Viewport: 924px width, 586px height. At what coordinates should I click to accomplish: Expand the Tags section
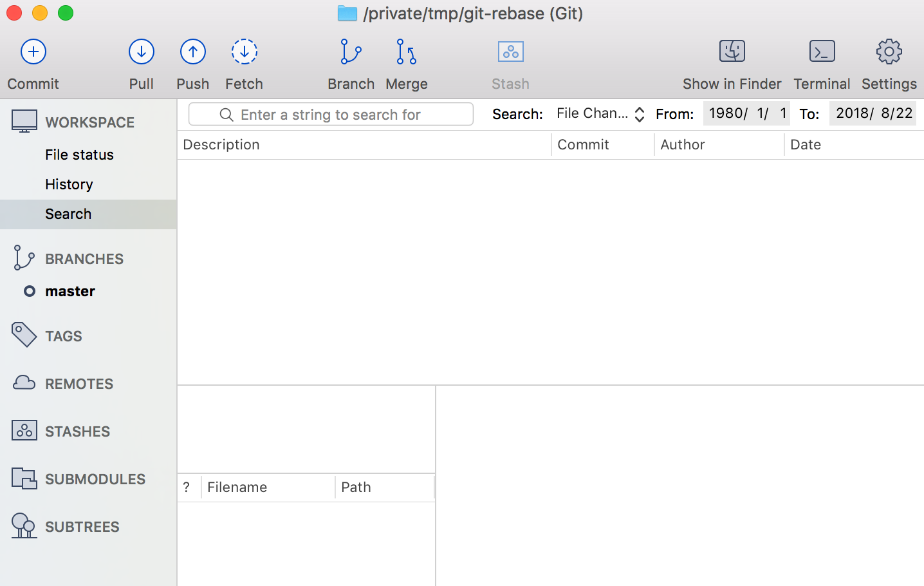63,336
